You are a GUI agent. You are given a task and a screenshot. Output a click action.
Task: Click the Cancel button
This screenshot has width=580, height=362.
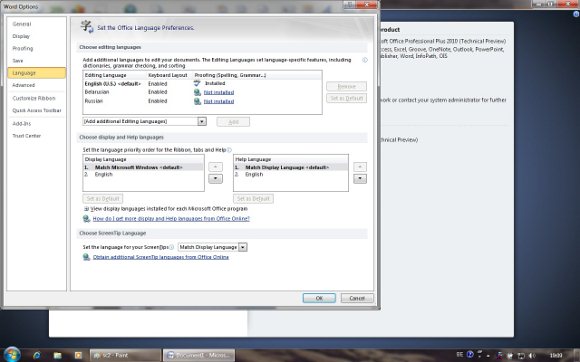(357, 298)
